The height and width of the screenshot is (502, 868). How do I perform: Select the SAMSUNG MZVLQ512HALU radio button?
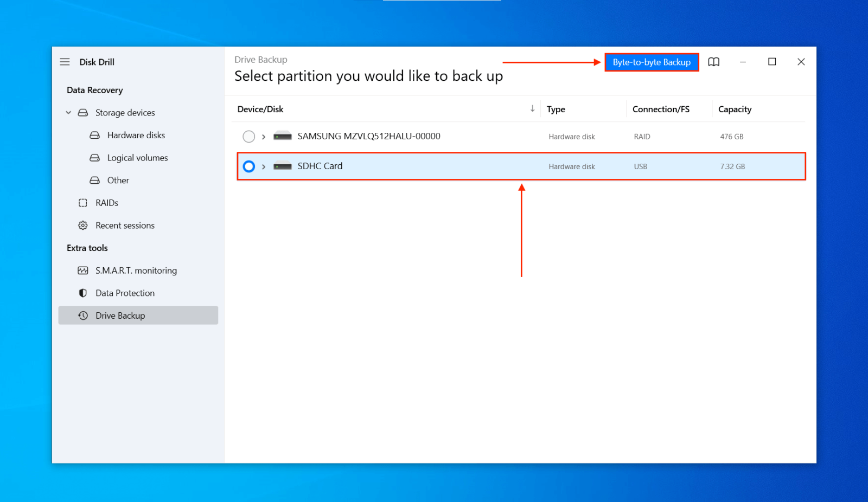point(249,136)
